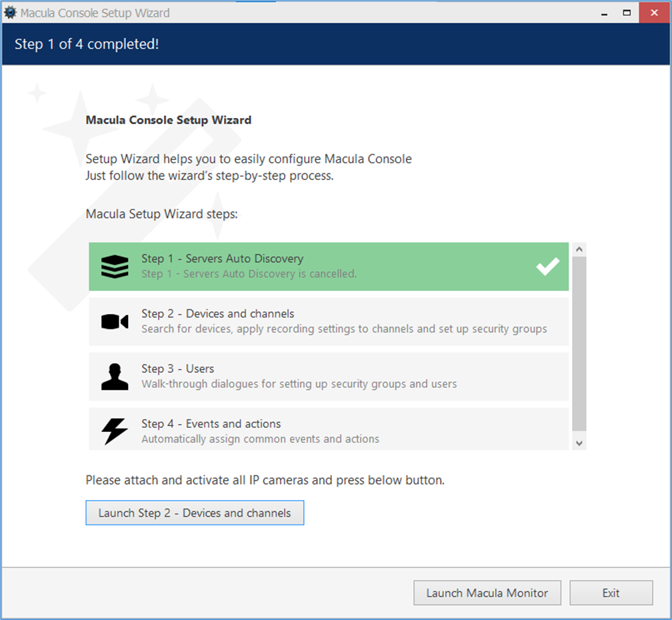Click the user silhouette icon for Step 3
The width and height of the screenshot is (672, 620).
pos(115,377)
